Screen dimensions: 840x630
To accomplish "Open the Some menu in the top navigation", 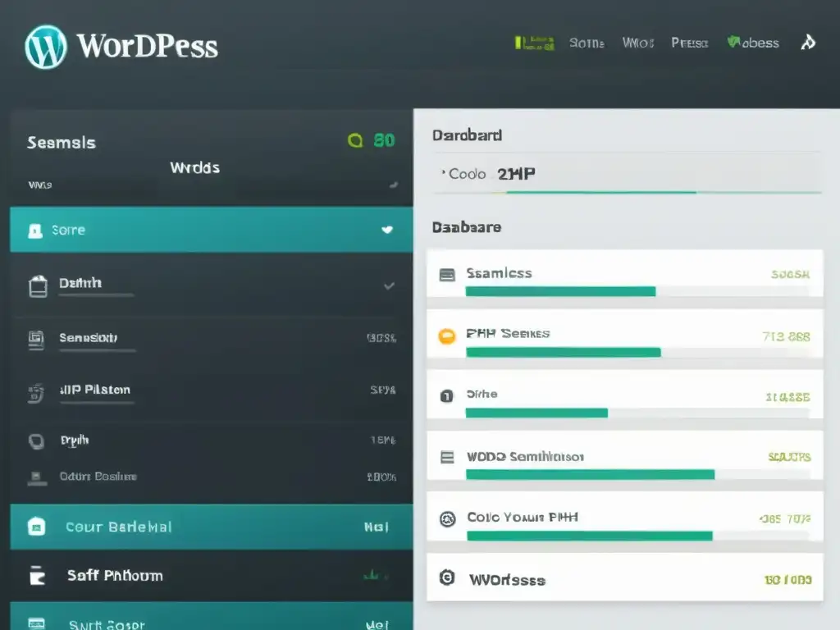I will pos(587,43).
